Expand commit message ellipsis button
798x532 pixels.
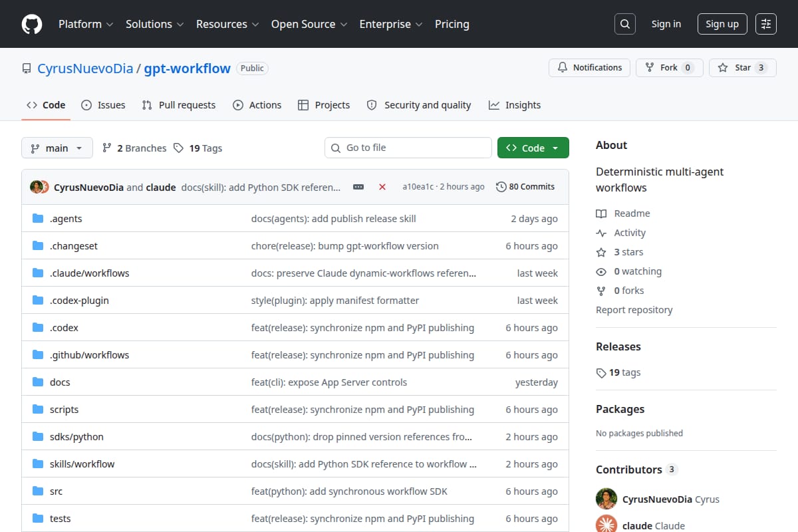pyautogui.click(x=358, y=187)
